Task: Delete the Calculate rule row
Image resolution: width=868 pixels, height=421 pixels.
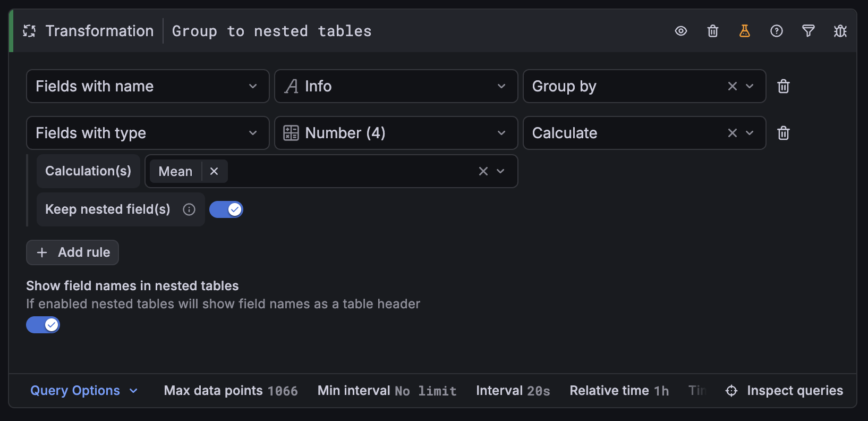Action: coord(784,133)
